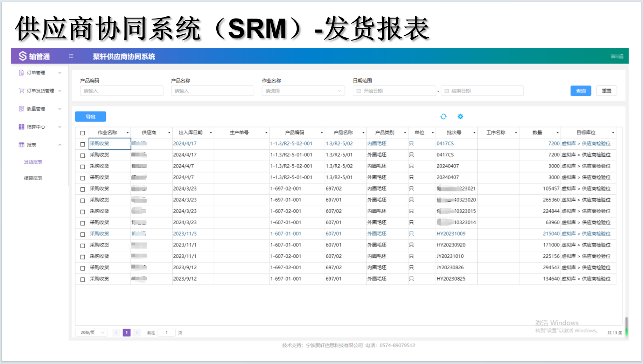Check row with 批次号 HY20231009
The width and height of the screenshot is (643, 364).
pos(83,234)
